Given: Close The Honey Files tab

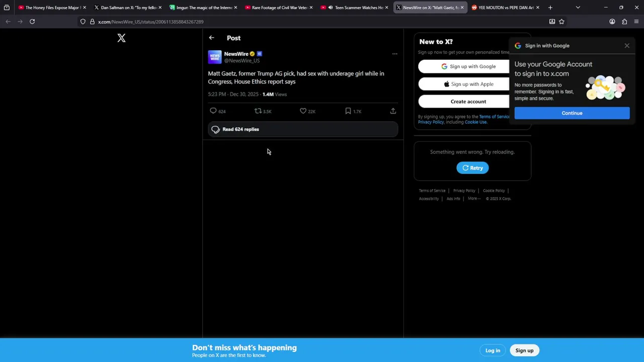Looking at the screenshot, I should pos(84,8).
